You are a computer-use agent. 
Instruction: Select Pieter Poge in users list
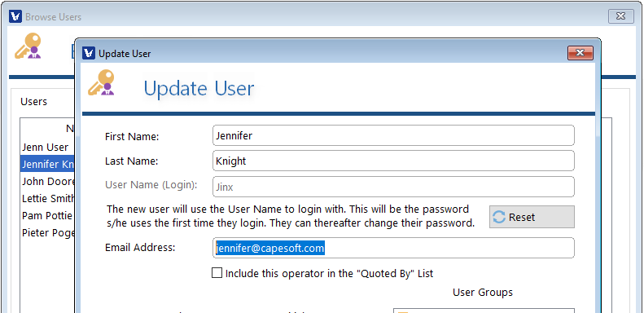click(48, 233)
